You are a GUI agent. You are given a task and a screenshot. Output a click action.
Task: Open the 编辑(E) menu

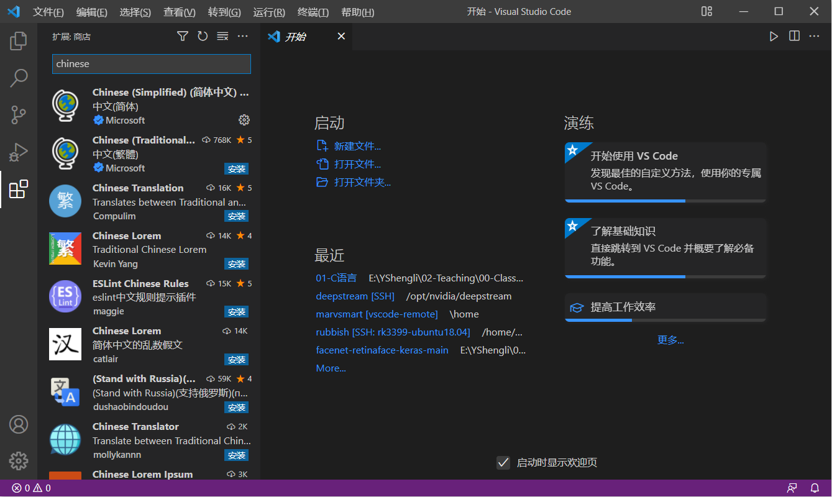92,12
